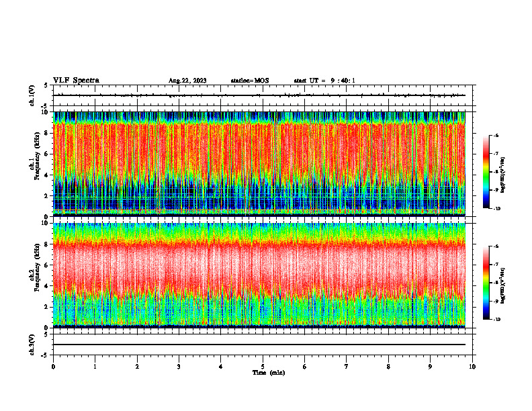Click the ch.1 'Frequency (kHz)' axis label

click(37, 156)
